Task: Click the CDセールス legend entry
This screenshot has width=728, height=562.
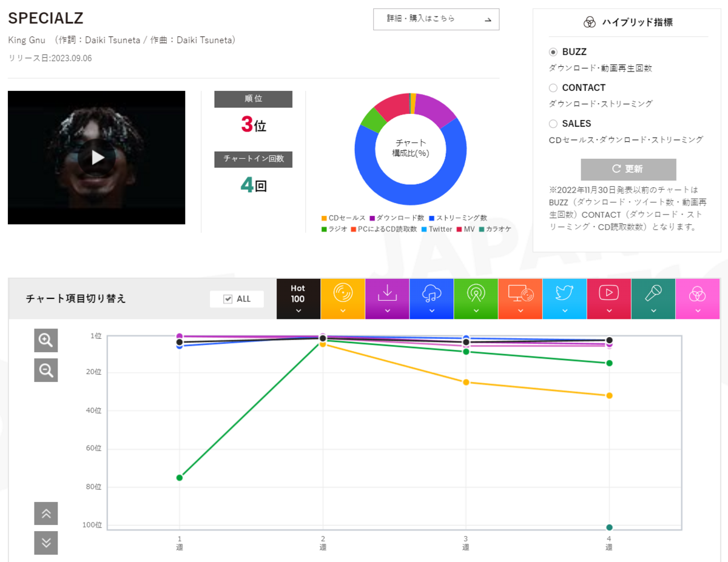Action: [343, 218]
